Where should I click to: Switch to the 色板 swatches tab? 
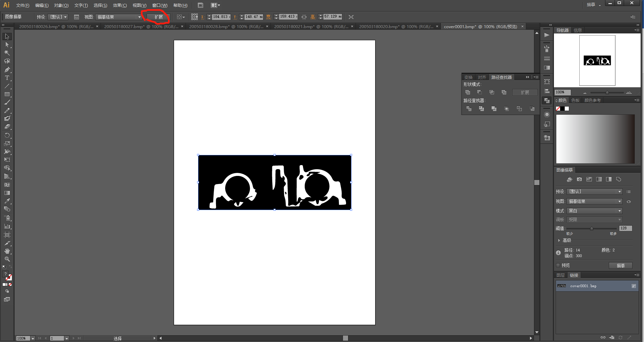pos(575,100)
